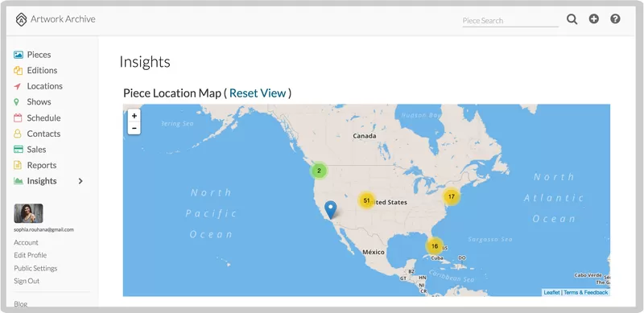Click the Editions icon in sidebar
This screenshot has width=644, height=313.
pyautogui.click(x=18, y=71)
